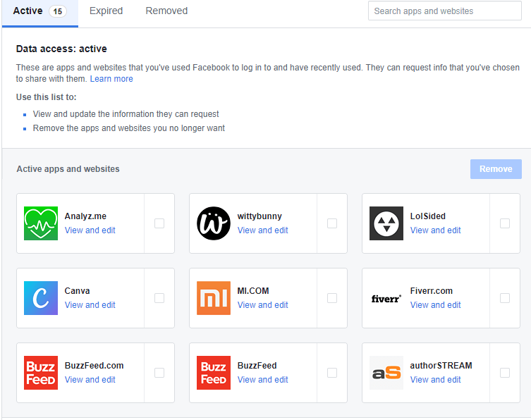The image size is (531, 420).
Task: Mark the Canva checkbox
Action: point(159,298)
